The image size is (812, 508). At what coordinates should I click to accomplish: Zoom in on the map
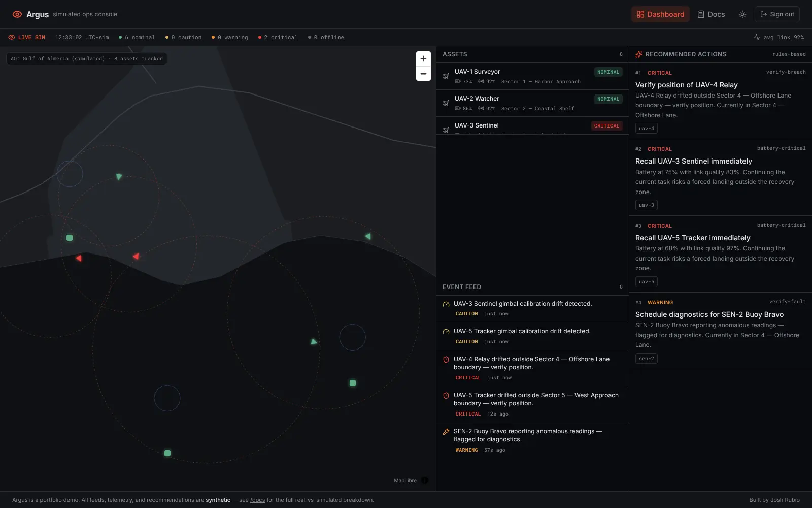click(423, 59)
